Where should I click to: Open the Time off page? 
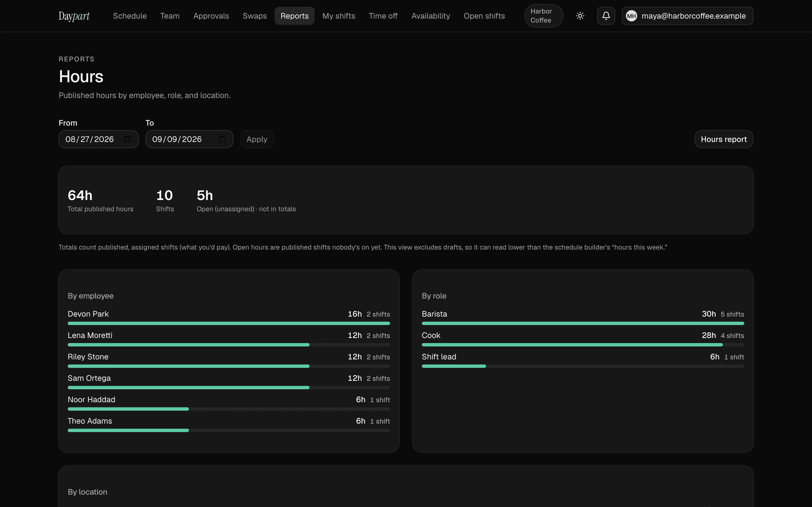point(383,16)
